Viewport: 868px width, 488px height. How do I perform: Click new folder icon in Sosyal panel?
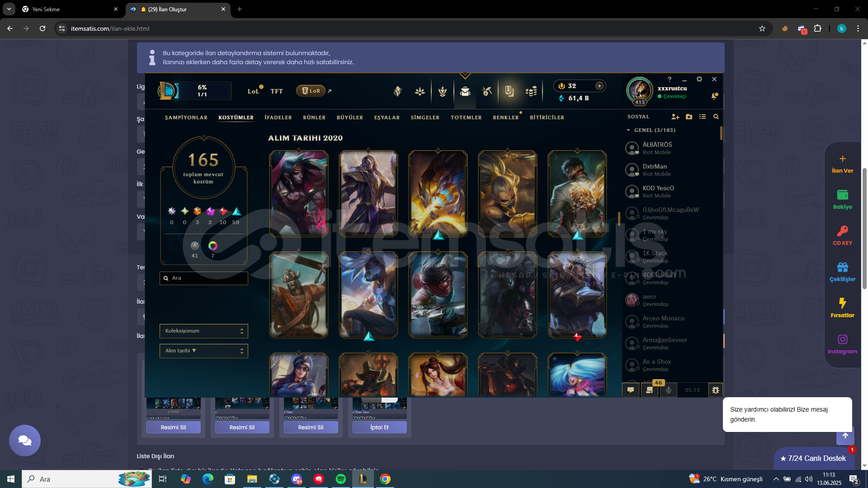tap(689, 117)
